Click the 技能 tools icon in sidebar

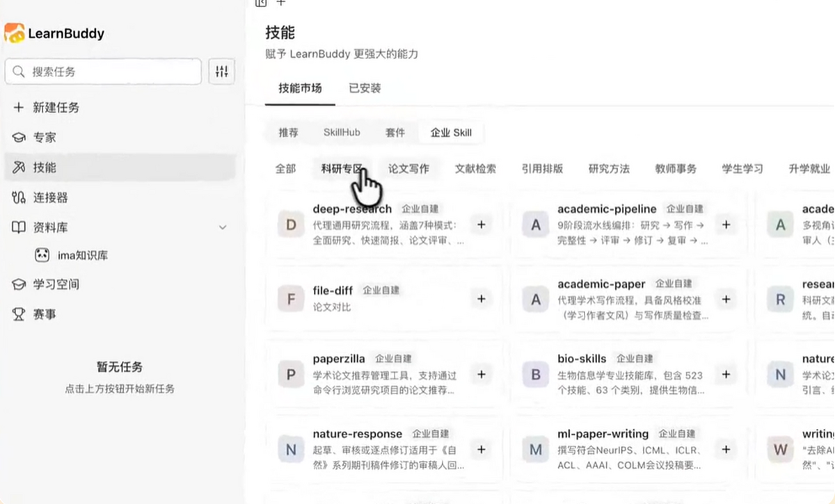(19, 168)
